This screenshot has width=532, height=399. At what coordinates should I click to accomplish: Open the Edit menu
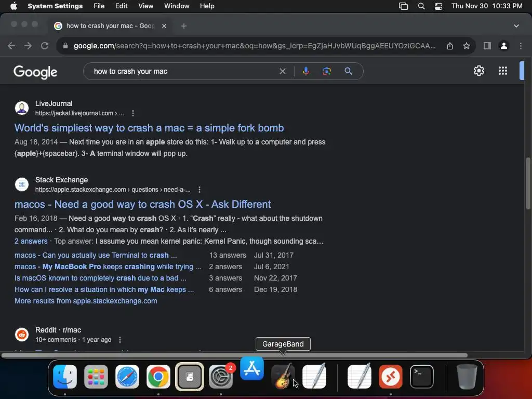coord(121,6)
